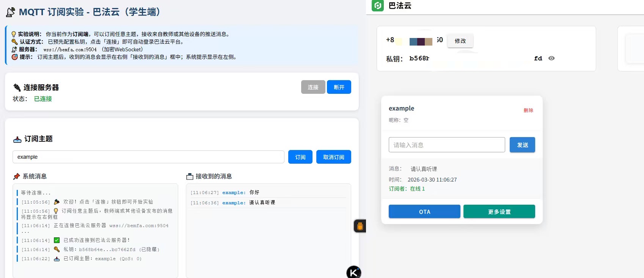
Task: Focus the 请输入消息 message input
Action: (447, 145)
